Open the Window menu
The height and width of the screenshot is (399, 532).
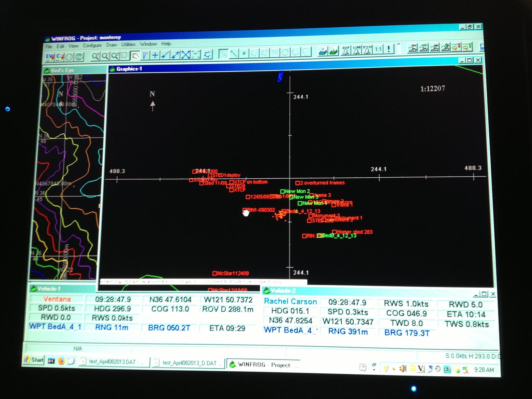coord(148,44)
